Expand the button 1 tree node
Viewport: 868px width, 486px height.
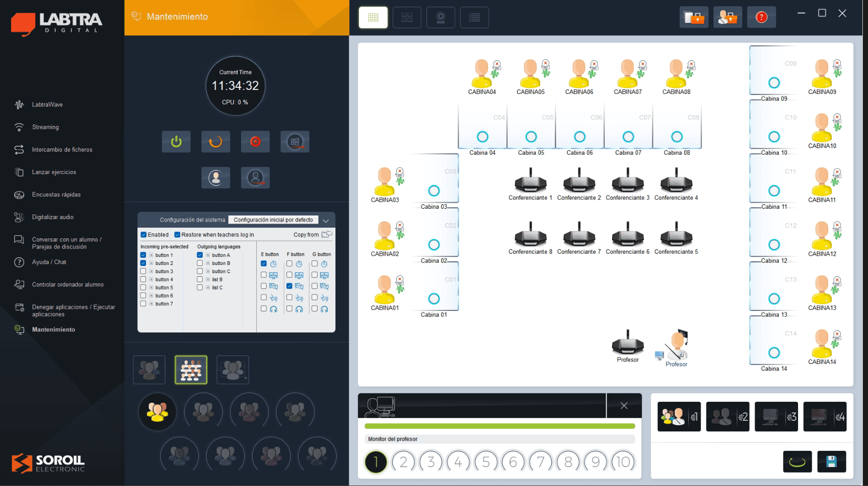(x=151, y=255)
